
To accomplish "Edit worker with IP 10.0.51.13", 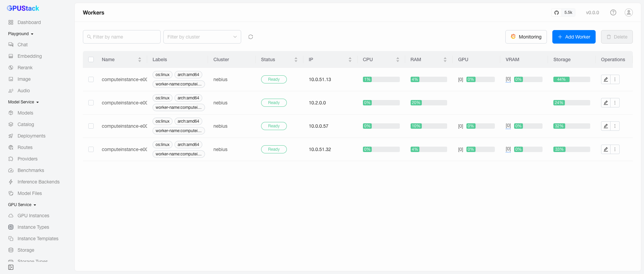I will [x=606, y=79].
